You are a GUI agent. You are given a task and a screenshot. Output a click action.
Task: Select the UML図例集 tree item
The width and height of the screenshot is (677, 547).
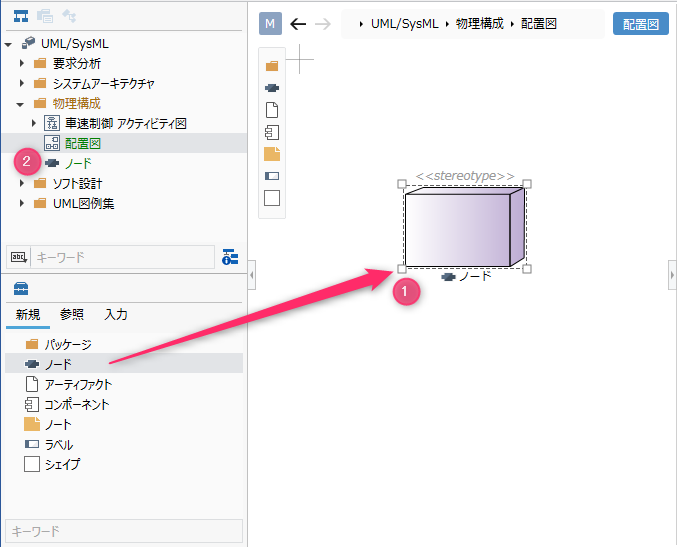point(83,203)
